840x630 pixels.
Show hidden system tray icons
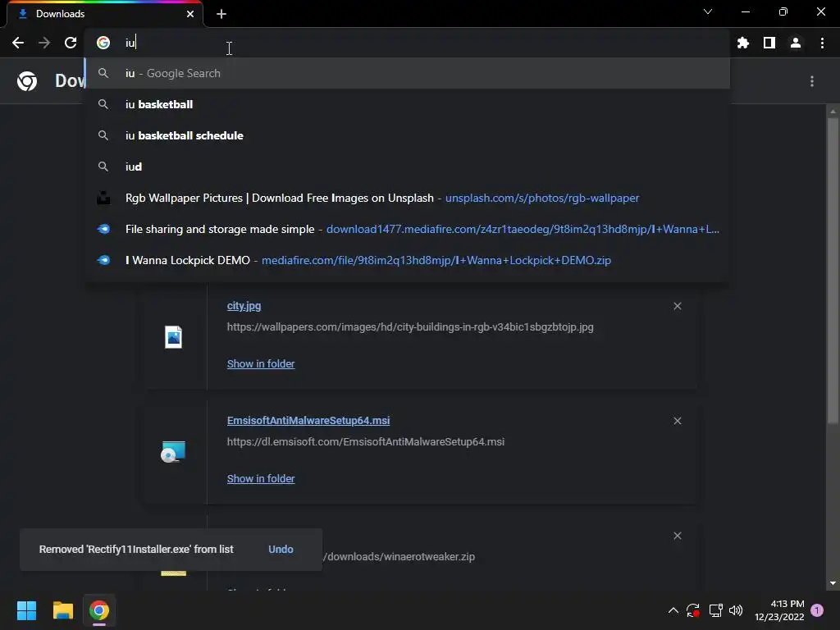tap(673, 610)
